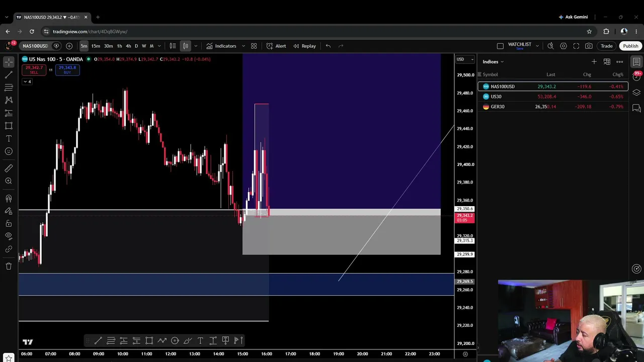Switch to the D daily timeframe

[136, 46]
